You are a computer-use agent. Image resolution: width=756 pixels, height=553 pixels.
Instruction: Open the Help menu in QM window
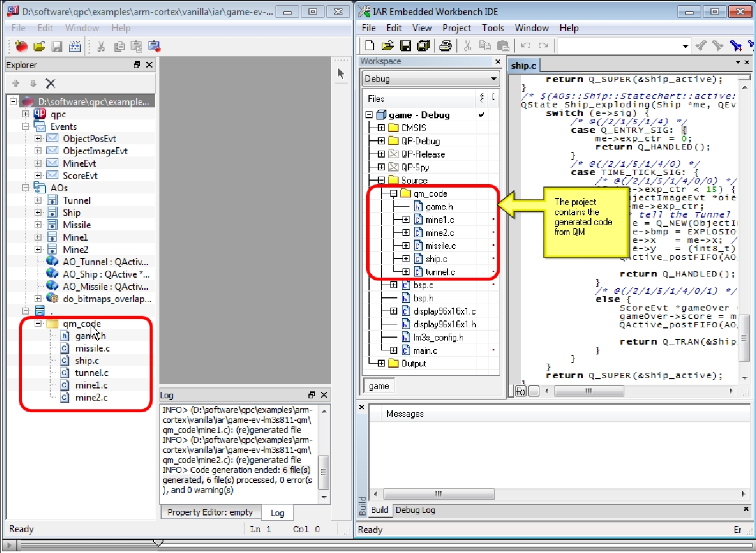pyautogui.click(x=121, y=28)
